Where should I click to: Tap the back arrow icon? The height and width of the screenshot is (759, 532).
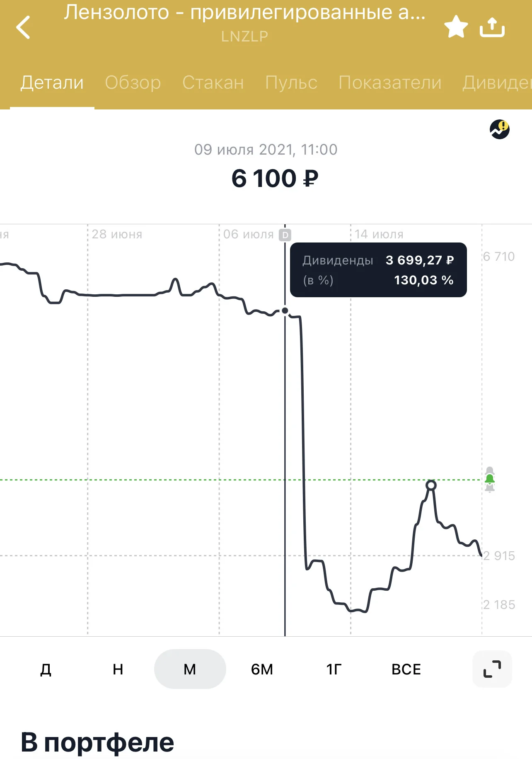click(x=23, y=27)
